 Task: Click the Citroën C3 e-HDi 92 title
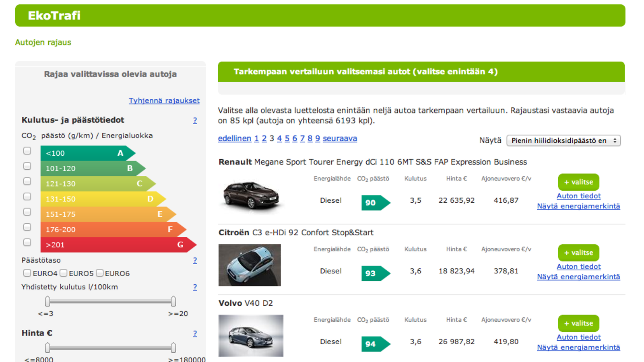pyautogui.click(x=296, y=232)
